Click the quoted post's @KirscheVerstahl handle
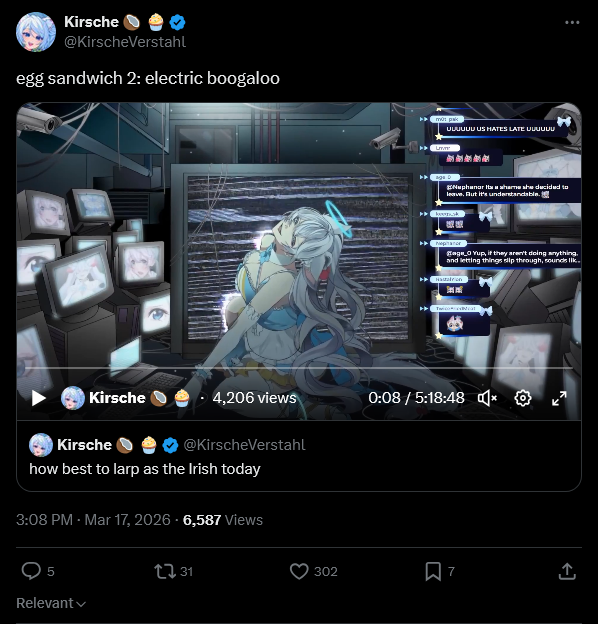 pos(244,445)
